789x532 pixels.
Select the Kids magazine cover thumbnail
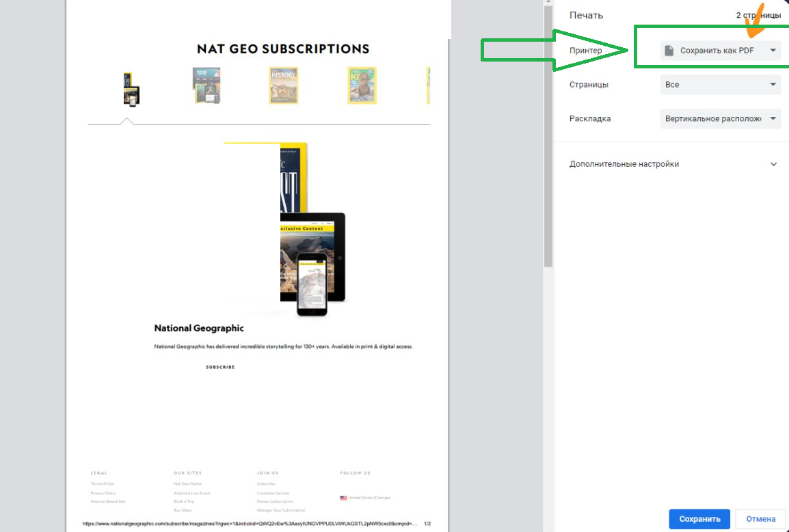(362, 85)
